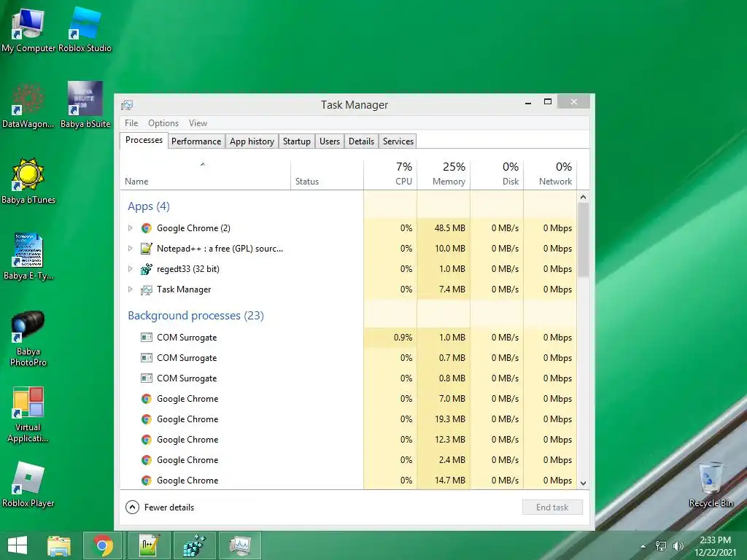Expand the Google Chrome (2) app group

point(130,228)
